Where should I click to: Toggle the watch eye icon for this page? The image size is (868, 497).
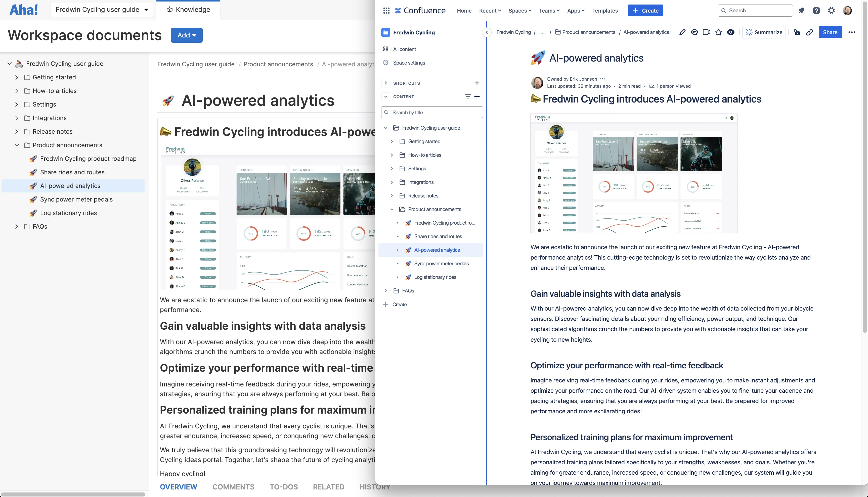pyautogui.click(x=730, y=32)
